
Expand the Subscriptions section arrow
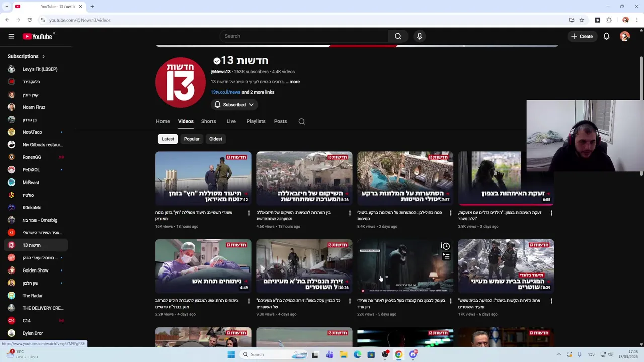click(43, 56)
